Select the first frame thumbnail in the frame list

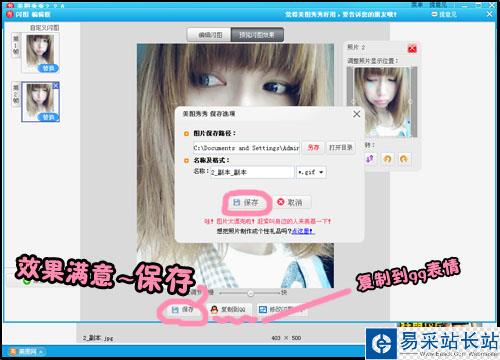[x=40, y=53]
